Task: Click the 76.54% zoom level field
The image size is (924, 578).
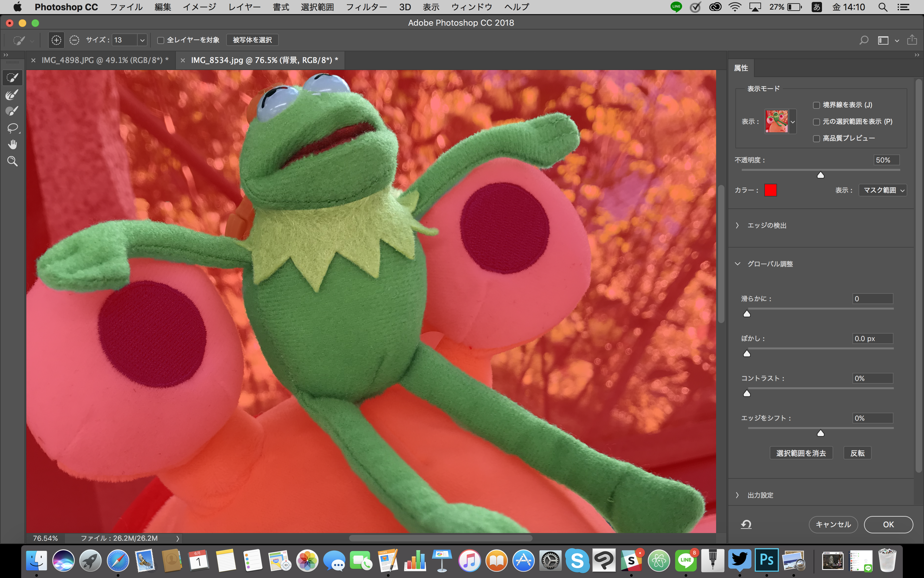Action: (x=46, y=538)
